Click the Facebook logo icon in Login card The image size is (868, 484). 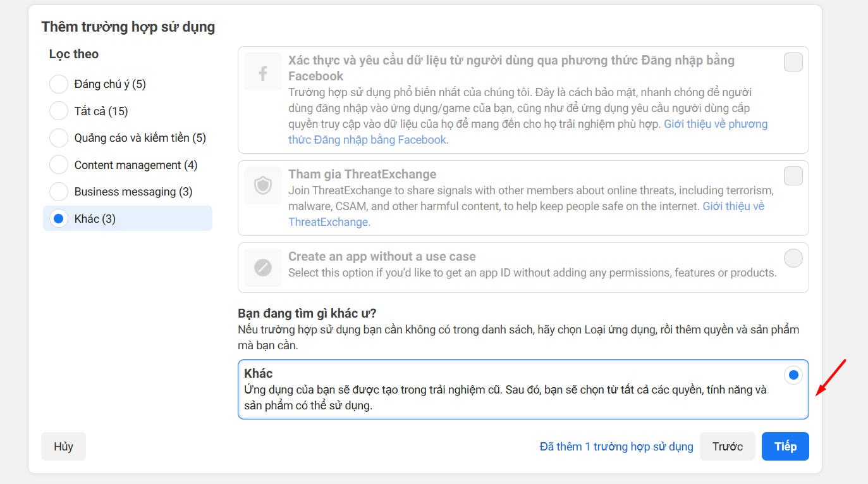263,71
